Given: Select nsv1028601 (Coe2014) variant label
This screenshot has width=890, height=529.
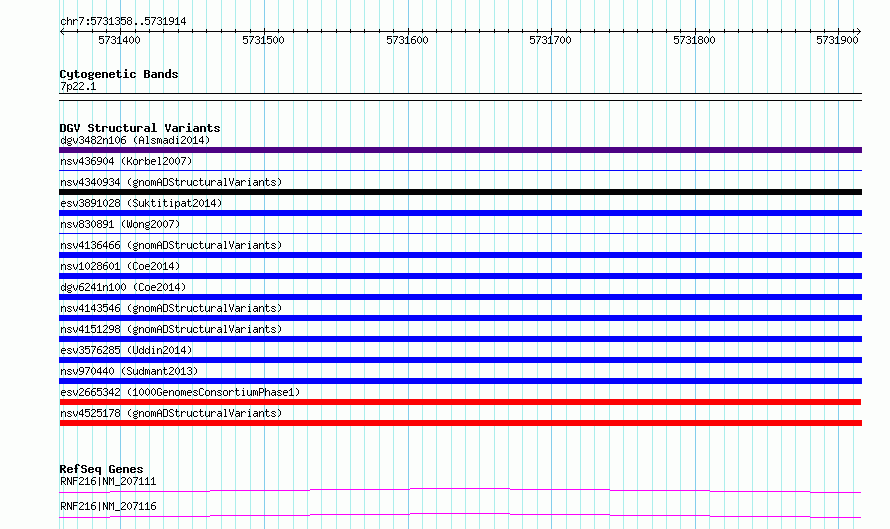Looking at the screenshot, I should coord(120,266).
